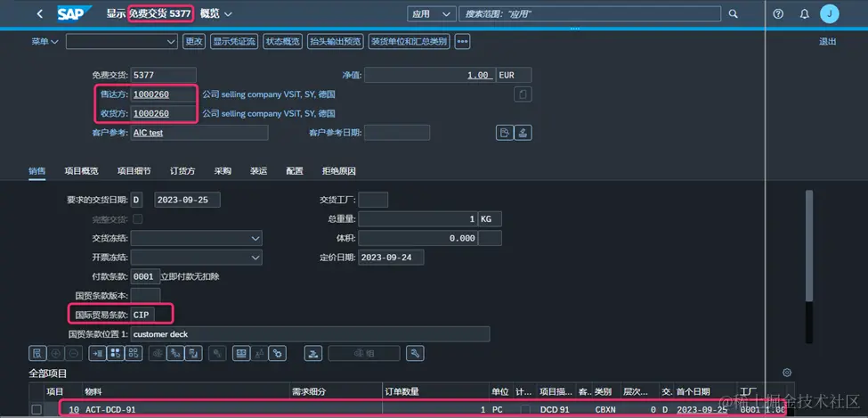Click the 要求的交货日期 field 2023-09-25
This screenshot has width=868, height=418.
click(188, 200)
